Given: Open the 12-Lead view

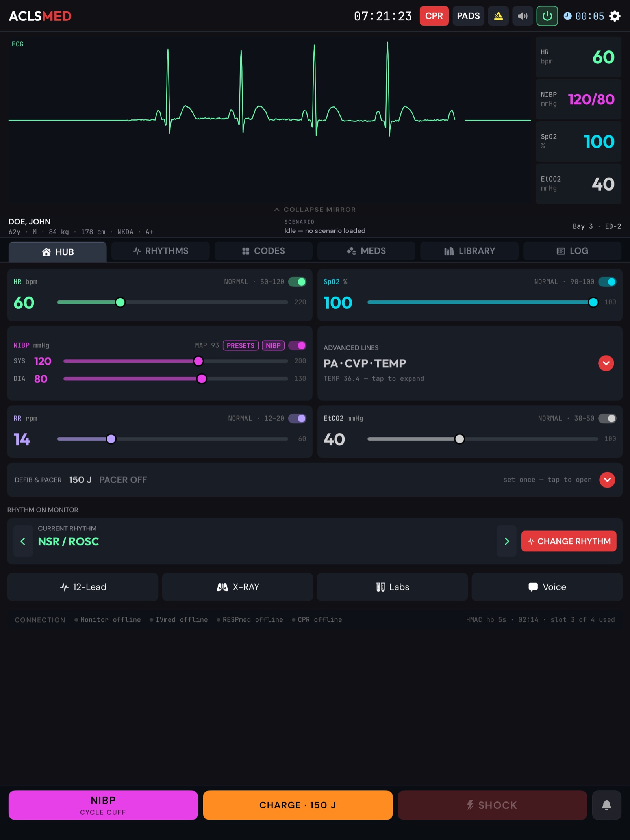Looking at the screenshot, I should coord(83,587).
